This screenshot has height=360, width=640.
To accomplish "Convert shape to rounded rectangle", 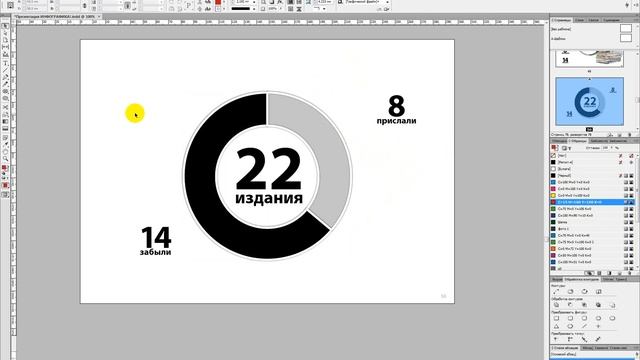I will point(570,318).
